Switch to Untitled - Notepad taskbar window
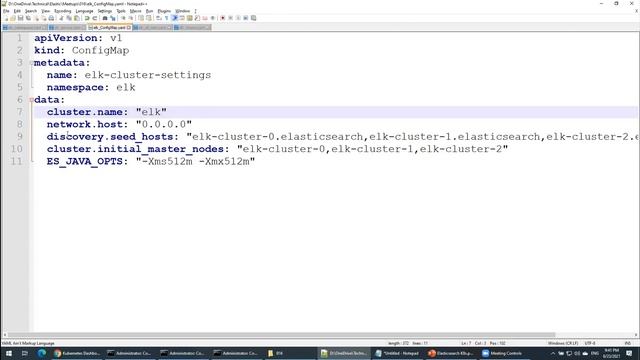This screenshot has height=360, width=640. tap(398, 353)
